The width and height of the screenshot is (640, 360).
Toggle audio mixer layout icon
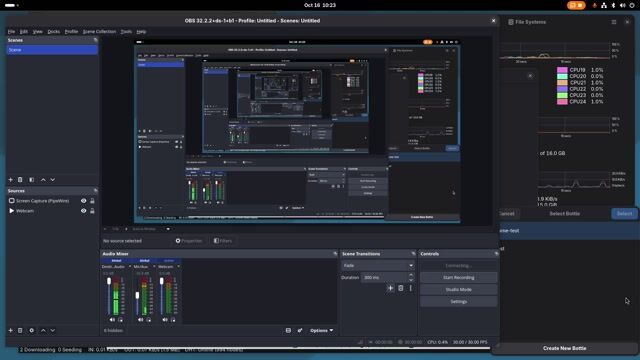click(288, 330)
